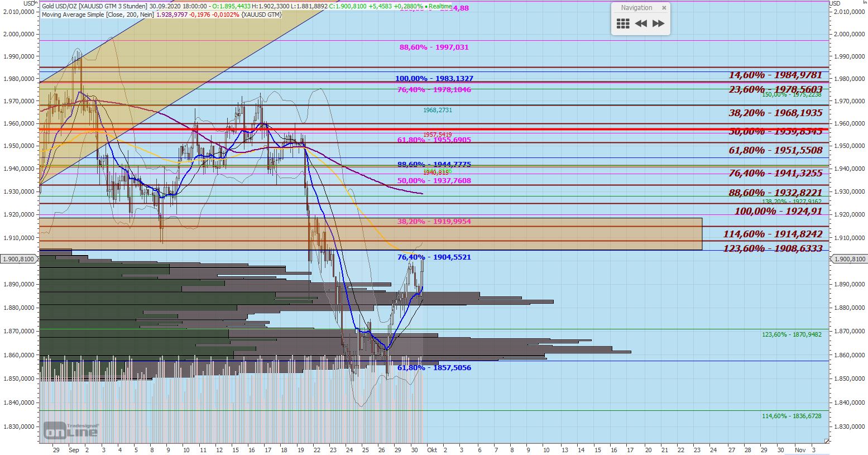Click the current price tag 1.900,8100 on right axis
868x455 pixels.
[x=849, y=259]
